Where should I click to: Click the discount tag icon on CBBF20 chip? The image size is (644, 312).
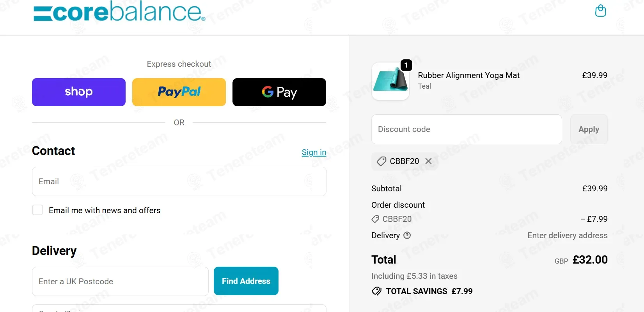[x=381, y=161]
